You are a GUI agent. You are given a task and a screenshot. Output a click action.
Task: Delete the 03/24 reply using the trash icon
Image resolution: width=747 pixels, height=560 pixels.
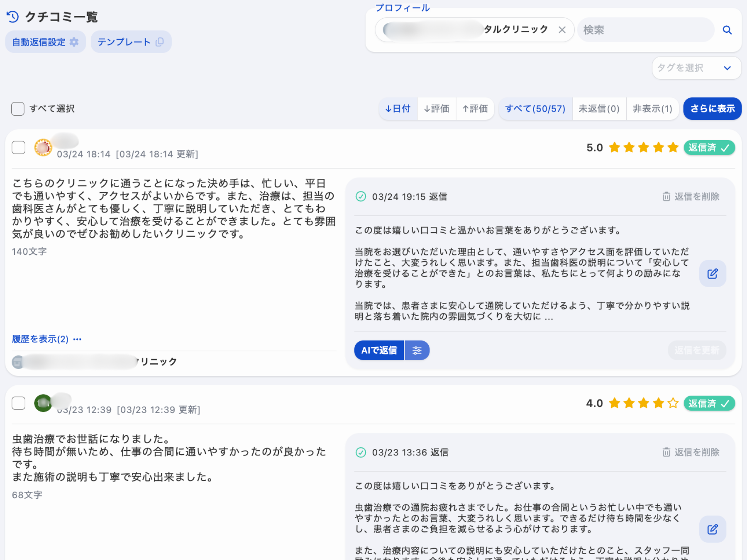[666, 197]
